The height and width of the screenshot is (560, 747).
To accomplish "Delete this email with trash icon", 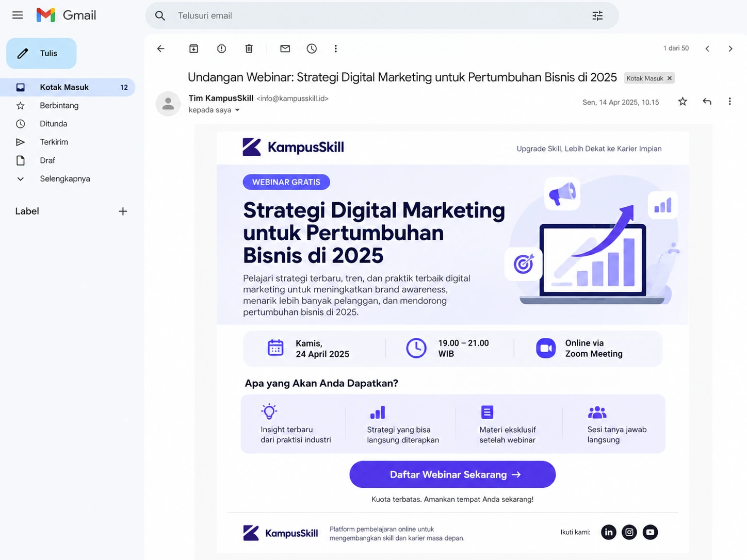I will pyautogui.click(x=249, y=48).
